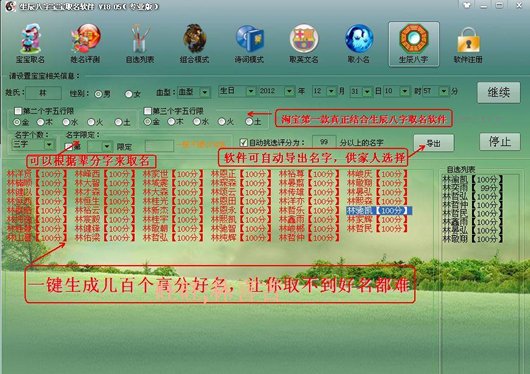530x374 pixels.
Task: Click the 姓氏 surname input field
Action: coord(44,93)
